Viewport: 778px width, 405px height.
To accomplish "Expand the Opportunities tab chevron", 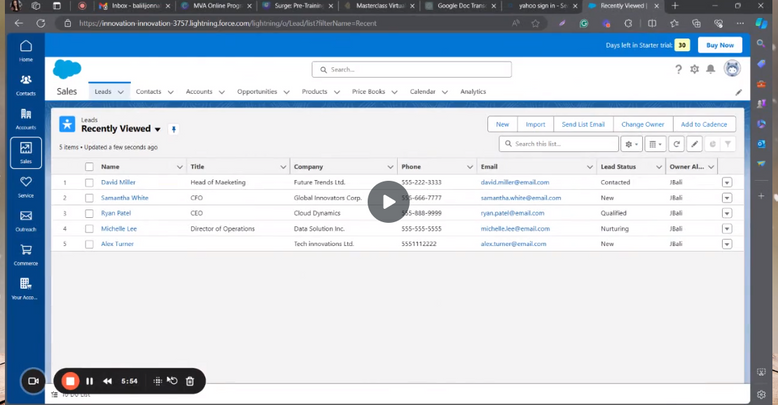I will tap(286, 92).
